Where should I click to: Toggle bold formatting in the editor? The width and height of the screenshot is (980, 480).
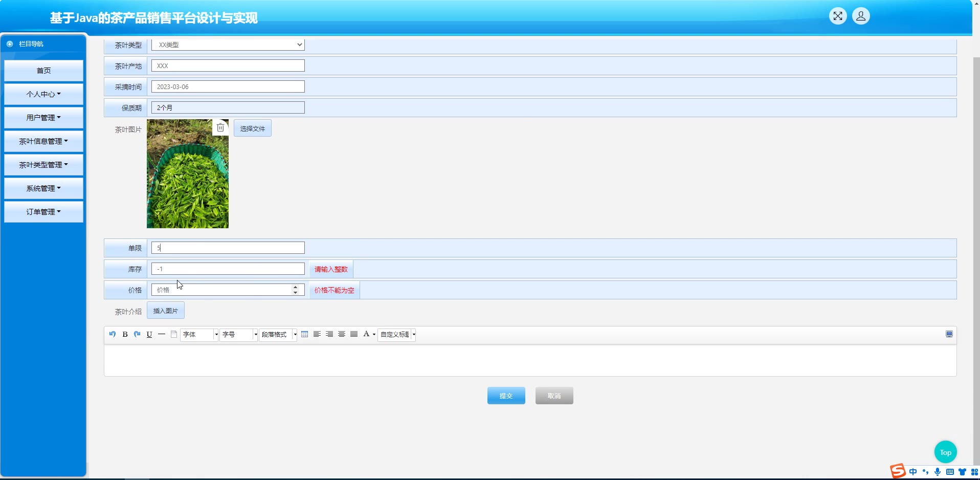125,334
